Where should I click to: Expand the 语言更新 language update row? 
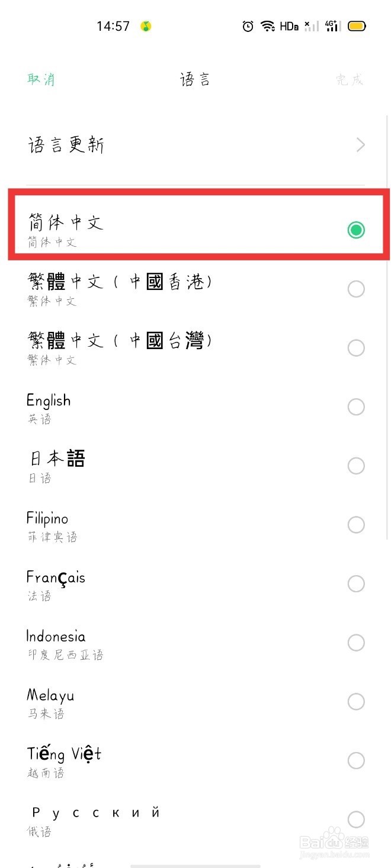click(195, 145)
